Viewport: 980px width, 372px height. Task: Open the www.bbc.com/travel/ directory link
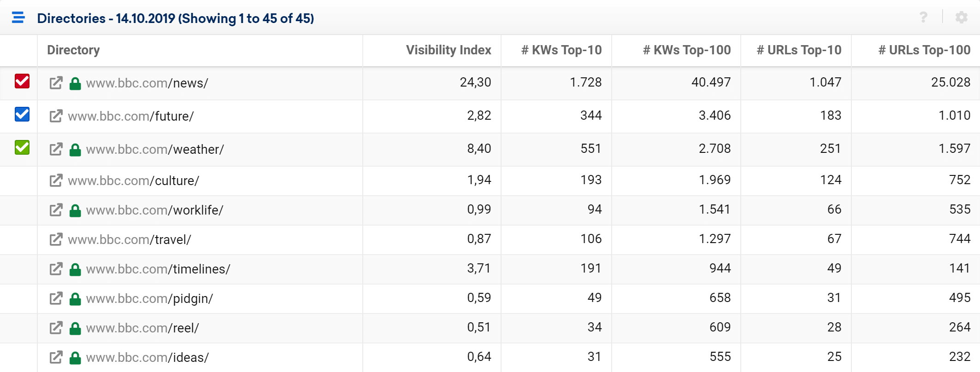point(130,239)
